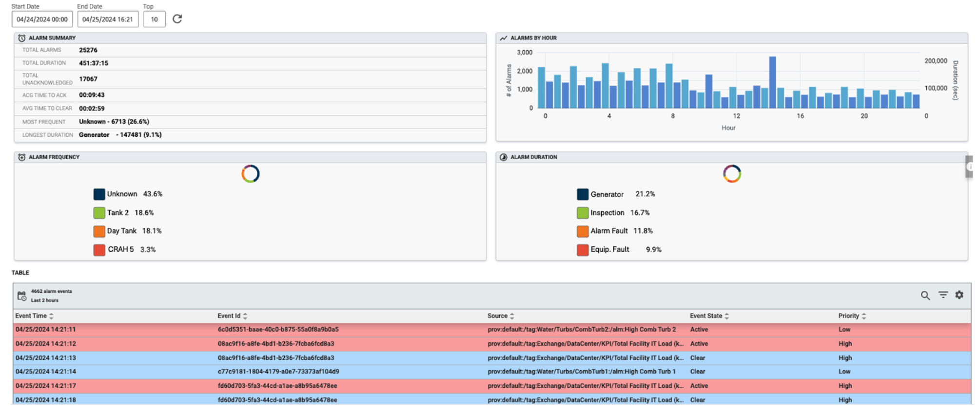Click Event Id c77c9181-1804-4179-a0e7-73373af104d9
This screenshot has width=980, height=418.
(x=278, y=372)
